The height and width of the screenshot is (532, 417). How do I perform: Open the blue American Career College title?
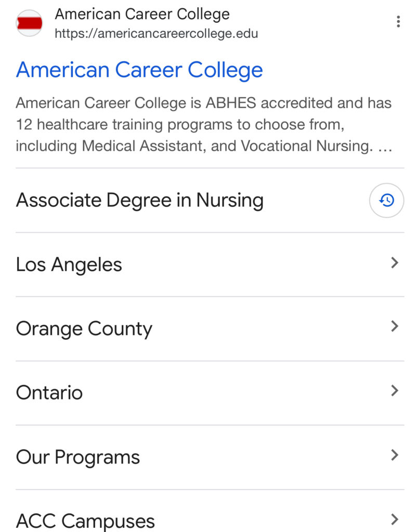(x=139, y=70)
